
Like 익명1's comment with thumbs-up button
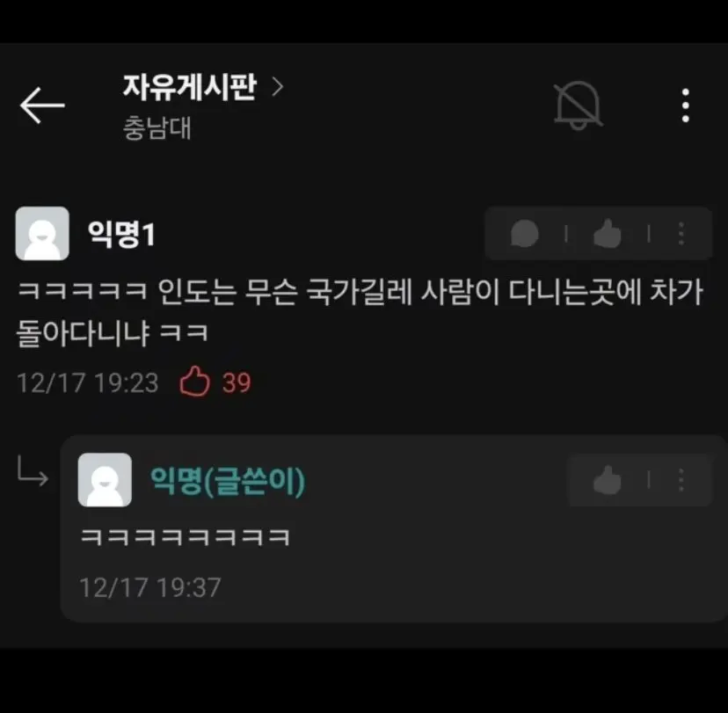pos(608,233)
